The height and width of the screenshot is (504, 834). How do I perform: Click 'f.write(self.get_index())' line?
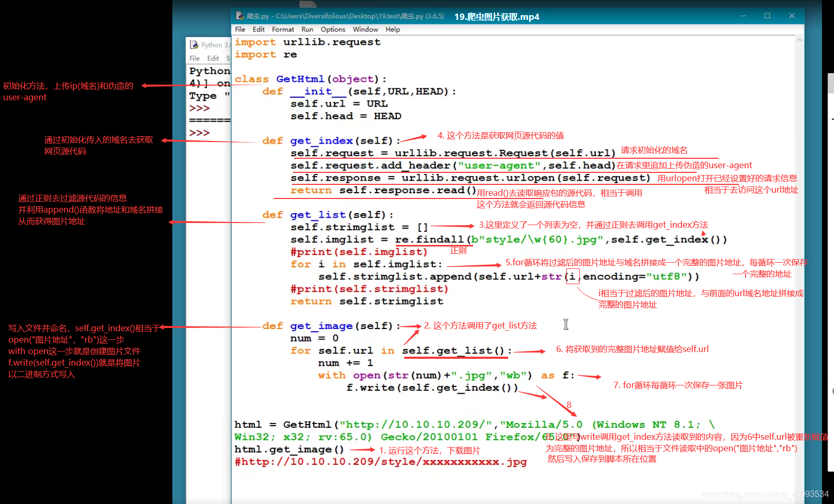click(x=432, y=388)
